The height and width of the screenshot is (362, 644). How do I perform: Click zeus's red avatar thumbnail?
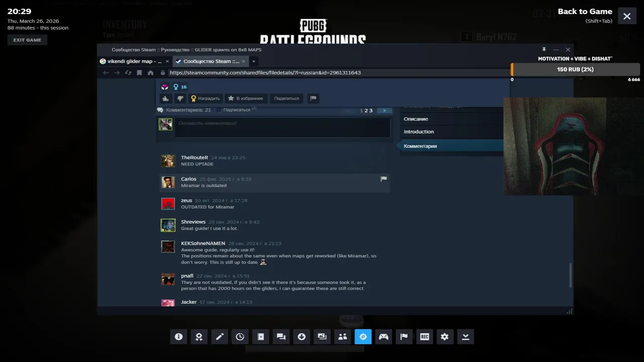[168, 204]
